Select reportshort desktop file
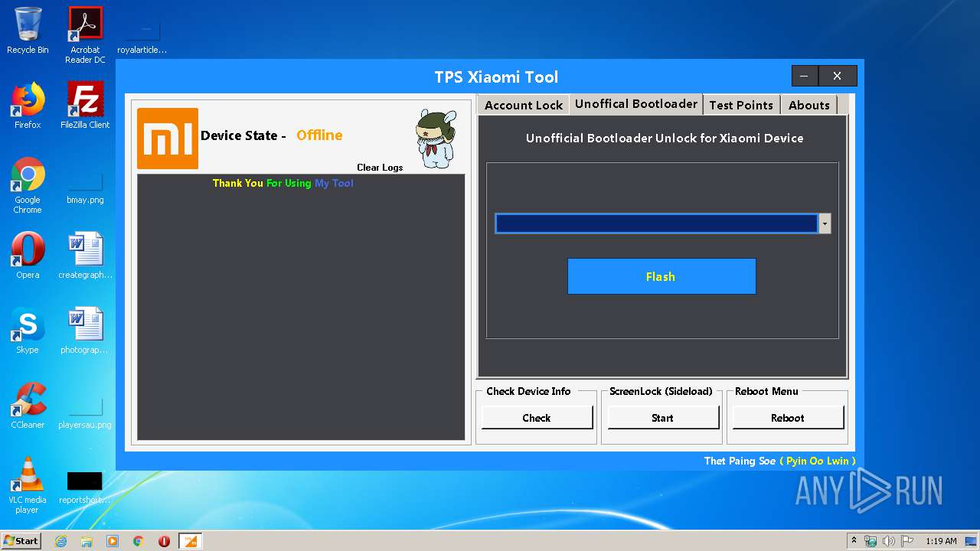The width and height of the screenshot is (980, 551). tap(85, 487)
